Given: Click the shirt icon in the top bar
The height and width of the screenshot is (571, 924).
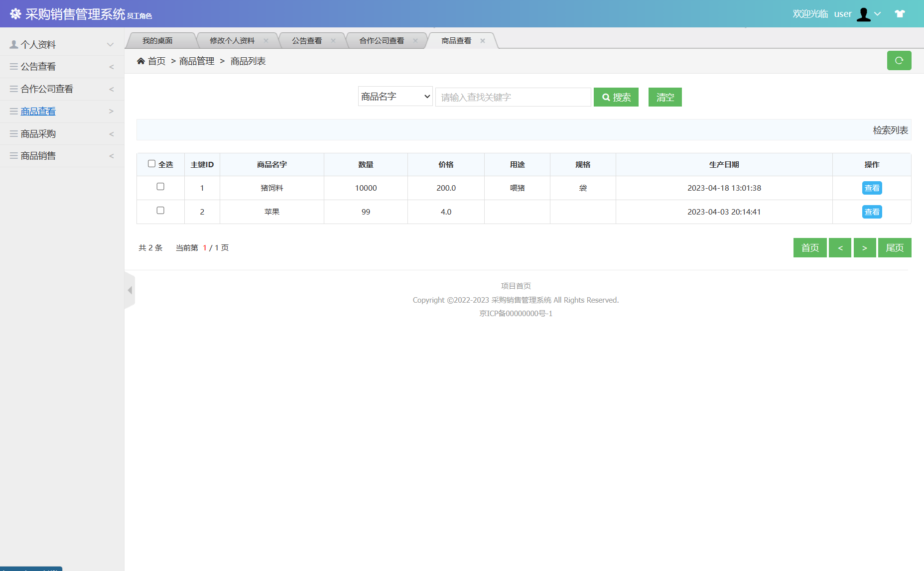Looking at the screenshot, I should click(900, 13).
